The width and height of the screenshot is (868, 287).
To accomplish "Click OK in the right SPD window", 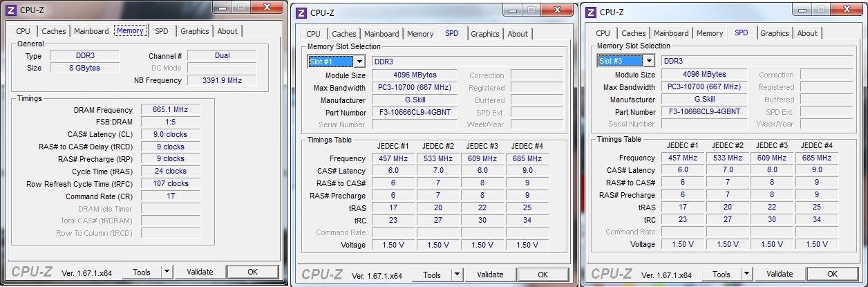I will (x=833, y=274).
